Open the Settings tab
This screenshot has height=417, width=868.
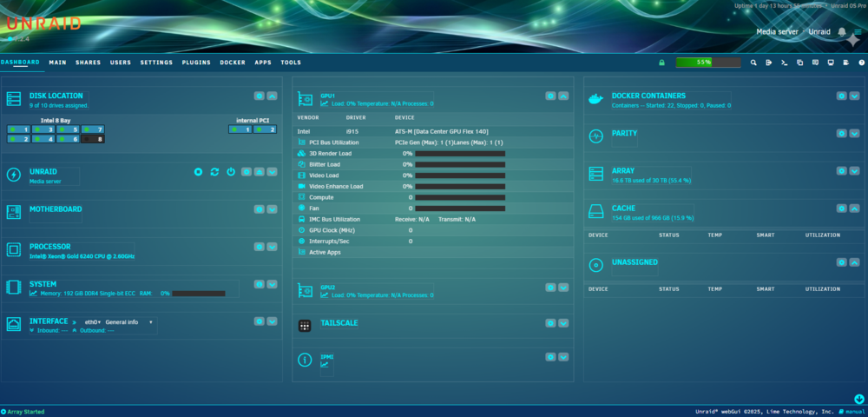(156, 63)
